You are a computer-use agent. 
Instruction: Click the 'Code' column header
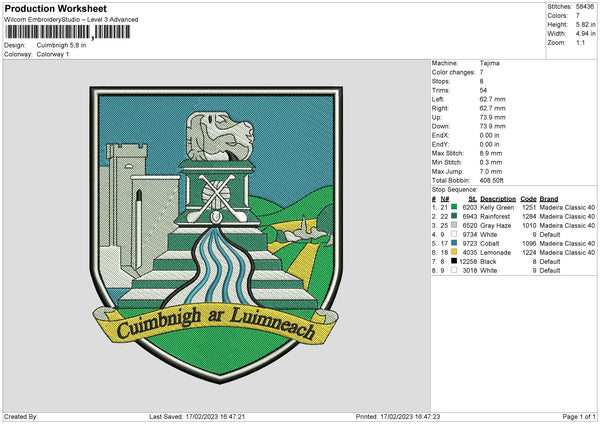(528, 199)
